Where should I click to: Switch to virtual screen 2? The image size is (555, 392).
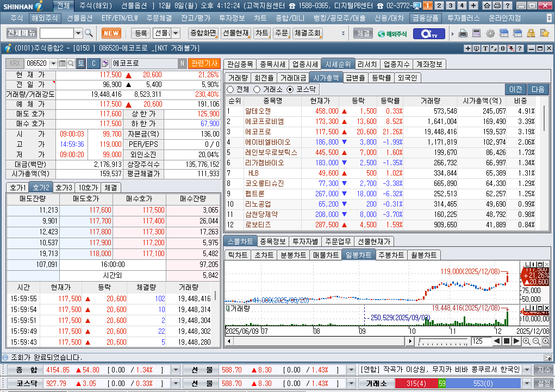coord(439,5)
